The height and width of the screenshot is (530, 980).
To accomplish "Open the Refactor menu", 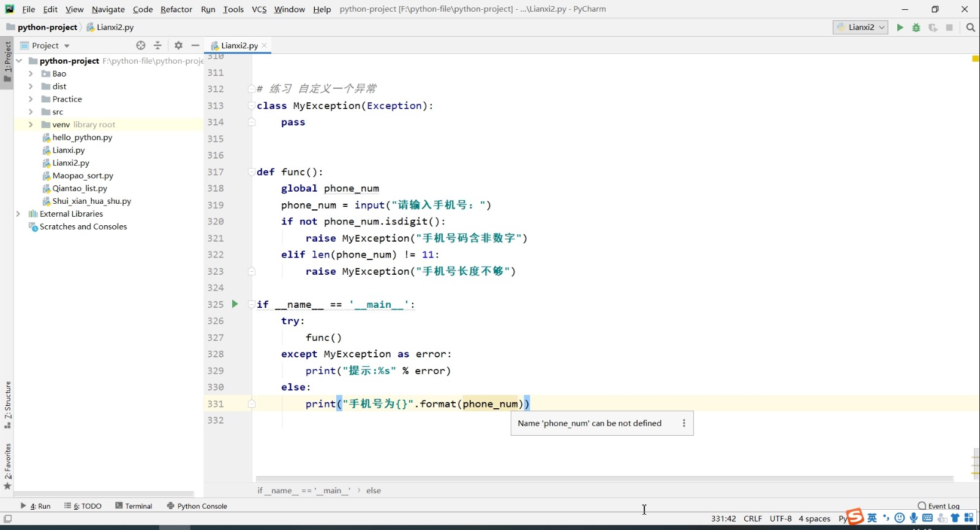I will 176,9.
